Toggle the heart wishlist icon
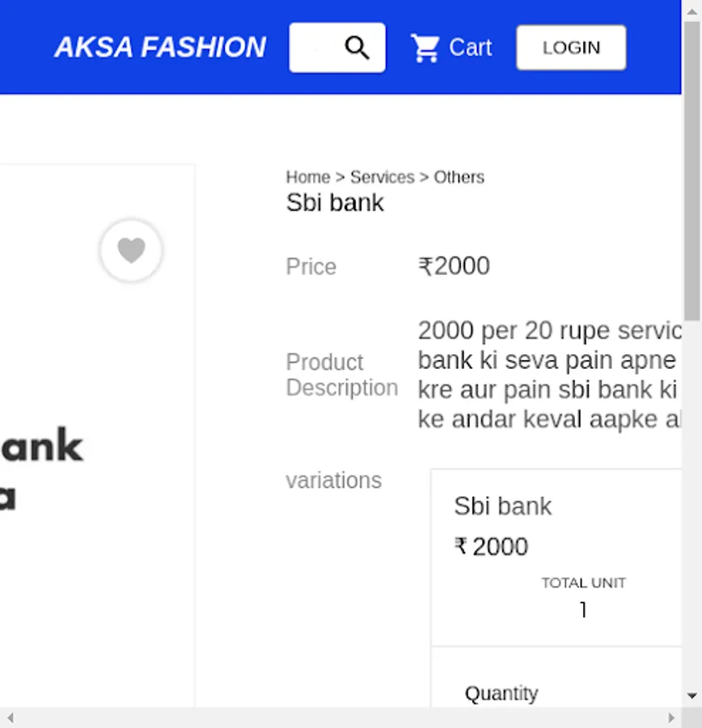This screenshot has width=702, height=728. click(x=131, y=251)
